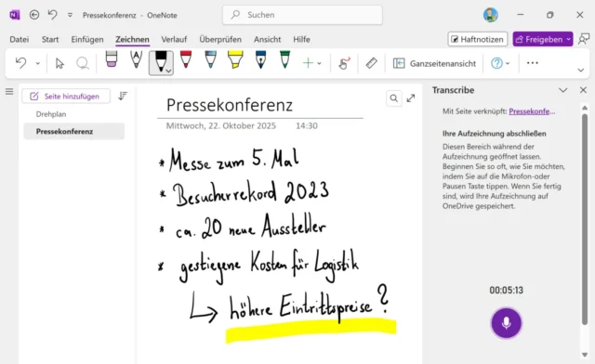Open the linked Pressekonfe... page link
The image size is (595, 364).
click(x=532, y=111)
